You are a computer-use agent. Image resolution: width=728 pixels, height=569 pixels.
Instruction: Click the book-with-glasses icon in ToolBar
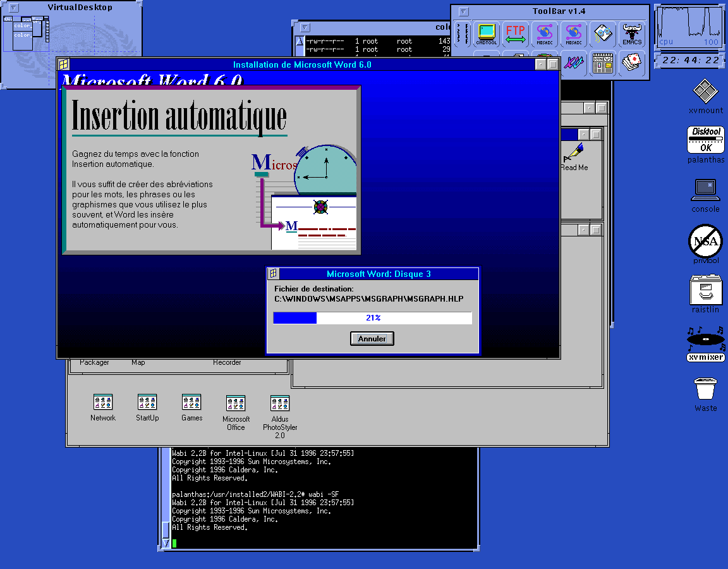coord(603,34)
